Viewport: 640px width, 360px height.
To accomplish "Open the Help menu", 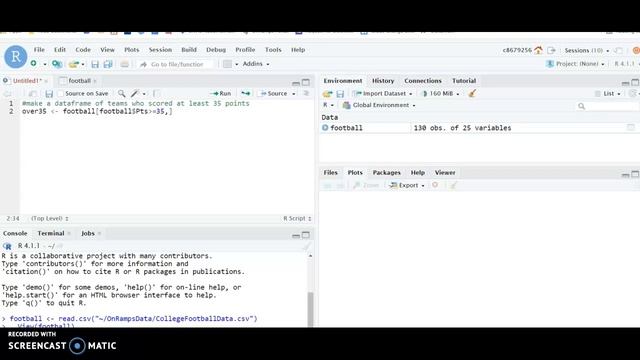I will 298,50.
